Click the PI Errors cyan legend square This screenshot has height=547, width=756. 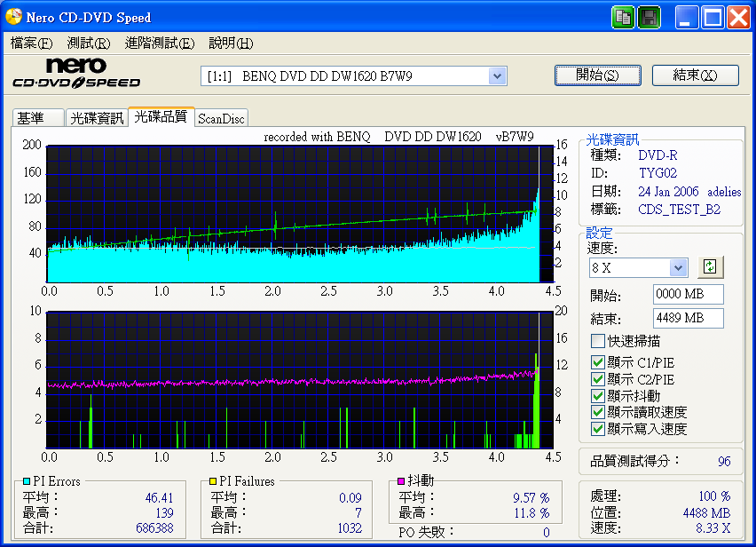click(x=27, y=481)
